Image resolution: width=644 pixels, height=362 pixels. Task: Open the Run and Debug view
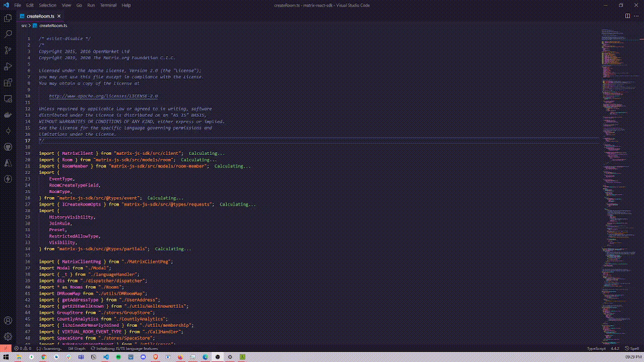coord(8,66)
